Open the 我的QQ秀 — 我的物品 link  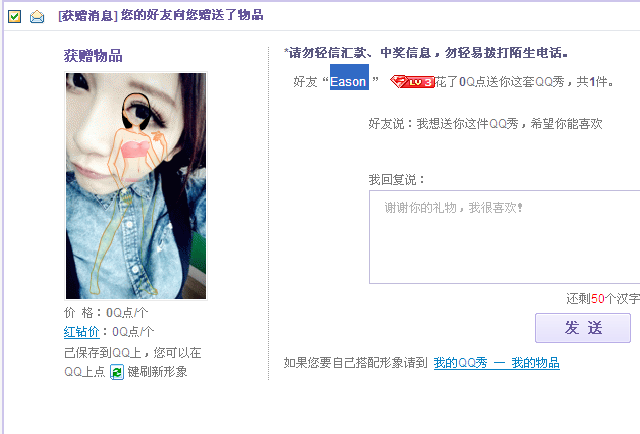click(x=496, y=363)
